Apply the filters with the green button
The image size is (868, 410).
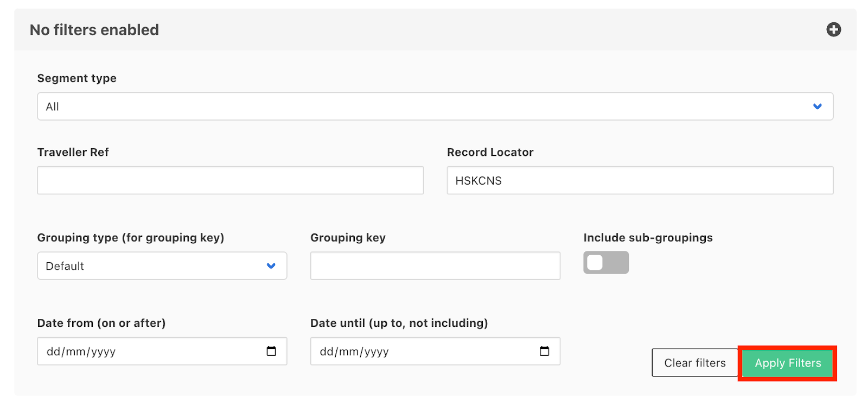pyautogui.click(x=787, y=363)
